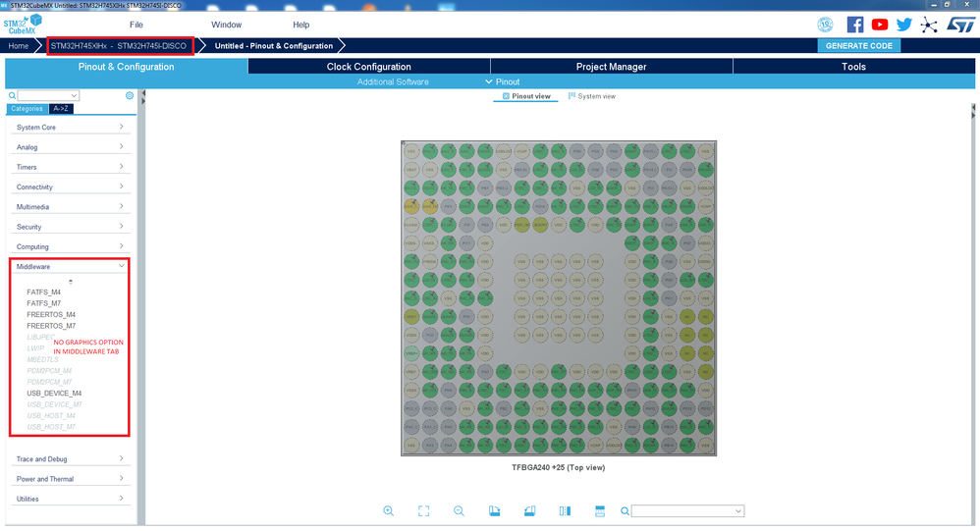Viewport: 980px width, 531px height.
Task: Switch to Project Manager tab
Action: click(x=611, y=66)
